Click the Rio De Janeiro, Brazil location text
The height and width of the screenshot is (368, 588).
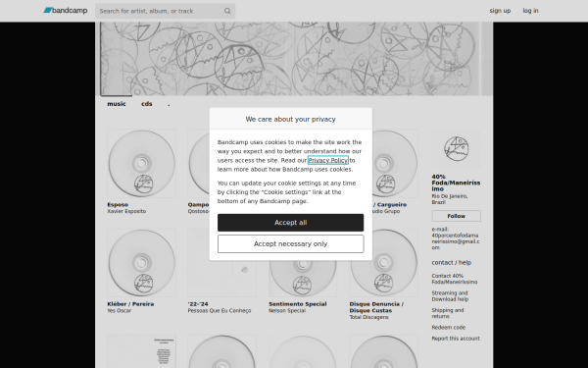click(450, 199)
